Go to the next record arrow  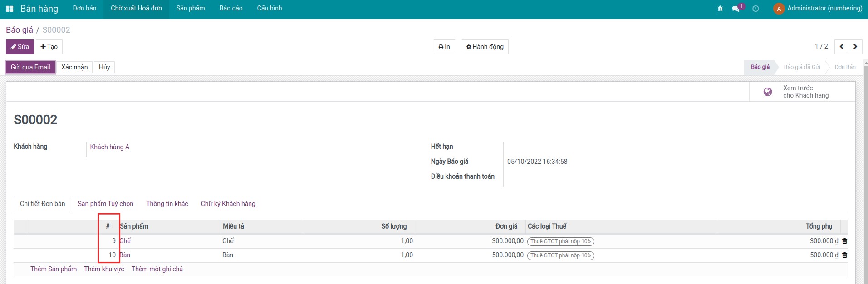855,47
